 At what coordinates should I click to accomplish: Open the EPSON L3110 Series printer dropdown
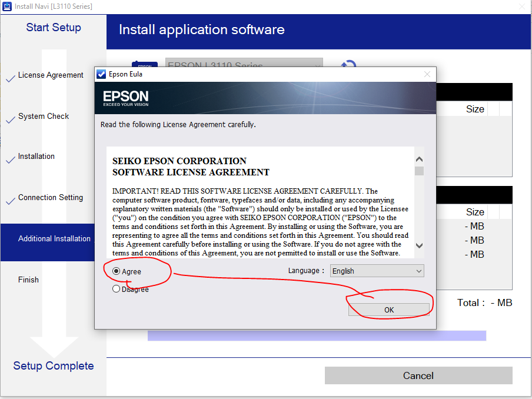point(244,63)
